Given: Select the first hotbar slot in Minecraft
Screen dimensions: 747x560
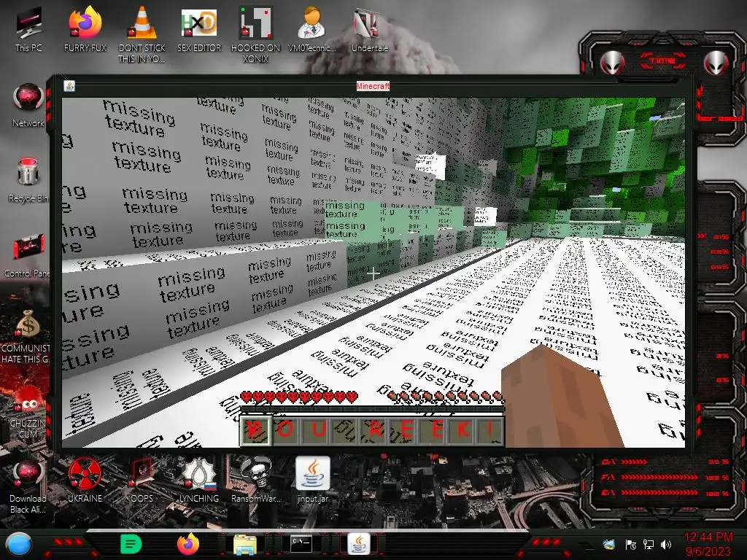Looking at the screenshot, I should (256, 430).
